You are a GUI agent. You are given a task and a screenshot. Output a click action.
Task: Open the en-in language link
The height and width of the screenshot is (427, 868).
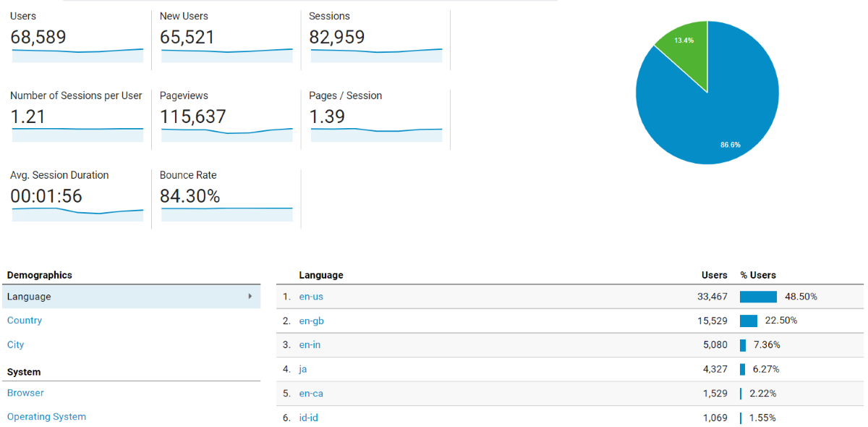(310, 345)
